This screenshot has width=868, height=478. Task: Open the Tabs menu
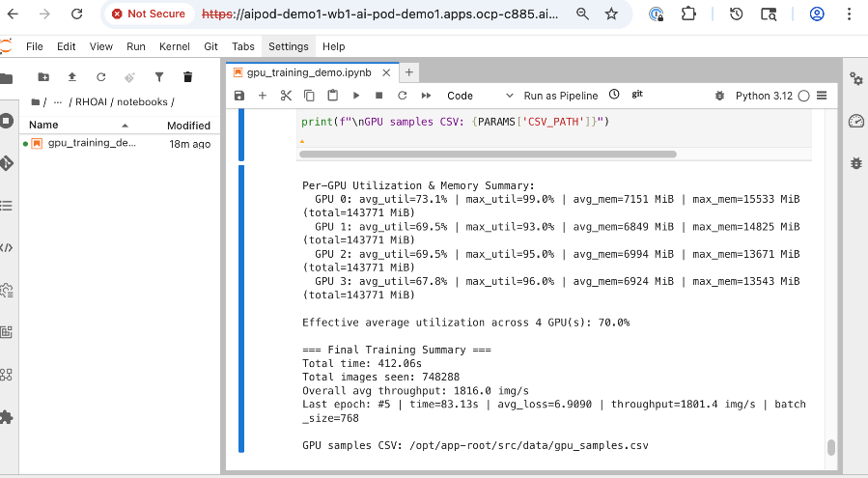pos(243,46)
